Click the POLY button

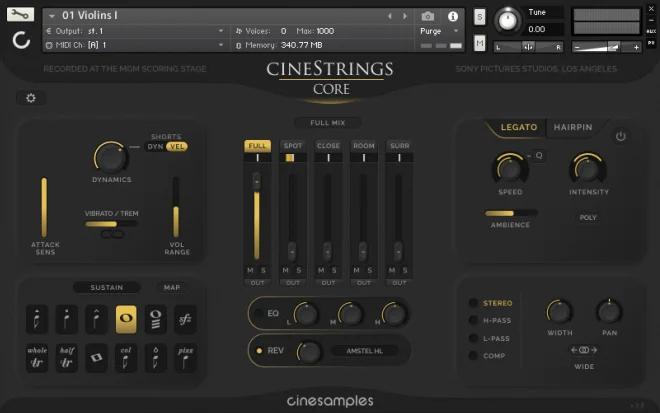coord(589,216)
